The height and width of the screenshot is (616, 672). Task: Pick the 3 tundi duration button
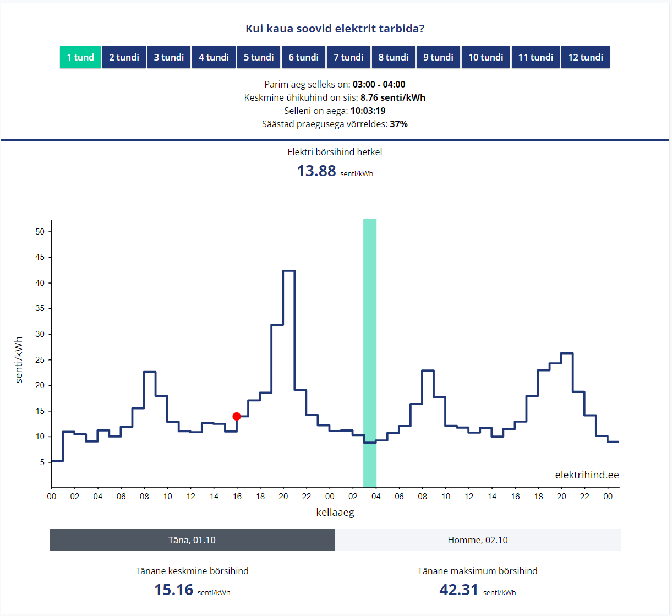point(169,57)
